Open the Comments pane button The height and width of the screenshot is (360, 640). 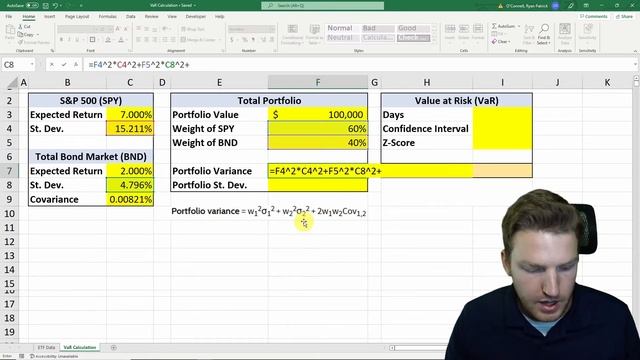[594, 16]
